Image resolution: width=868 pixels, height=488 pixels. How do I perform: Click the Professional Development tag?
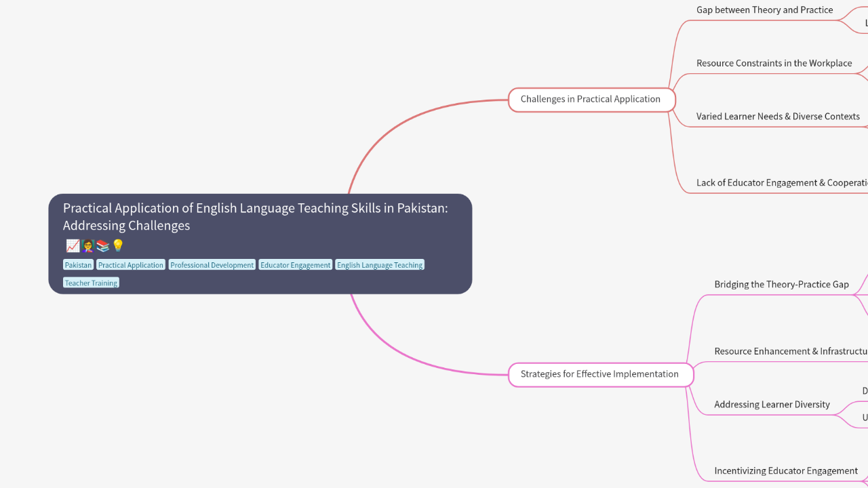coord(212,265)
